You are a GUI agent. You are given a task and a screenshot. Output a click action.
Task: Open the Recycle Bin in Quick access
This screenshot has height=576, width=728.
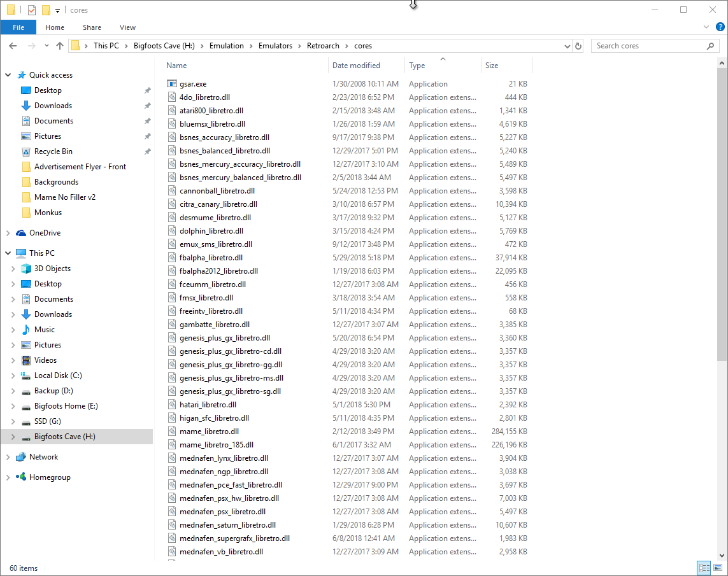pos(54,151)
